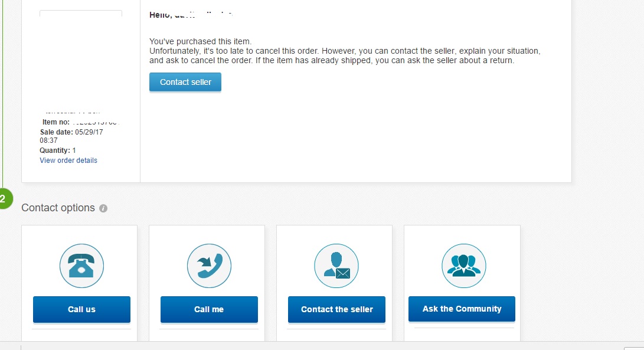The image size is (644, 350).
Task: Click the "You've purchased this item" text
Action: [200, 41]
